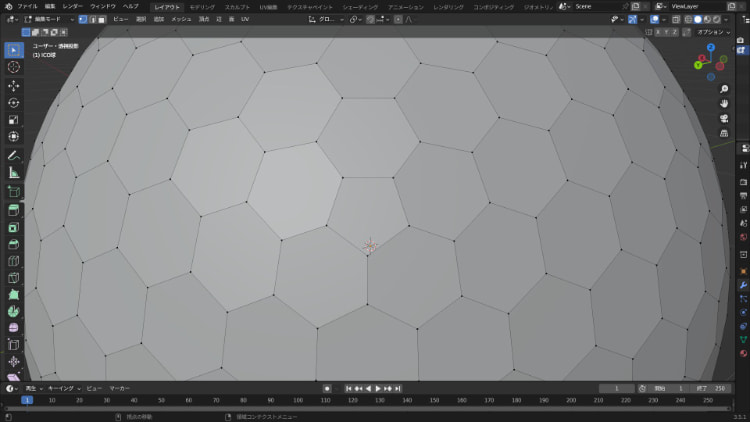The image size is (750, 422).
Task: Switch to rendered viewport shading
Action: coord(717,19)
